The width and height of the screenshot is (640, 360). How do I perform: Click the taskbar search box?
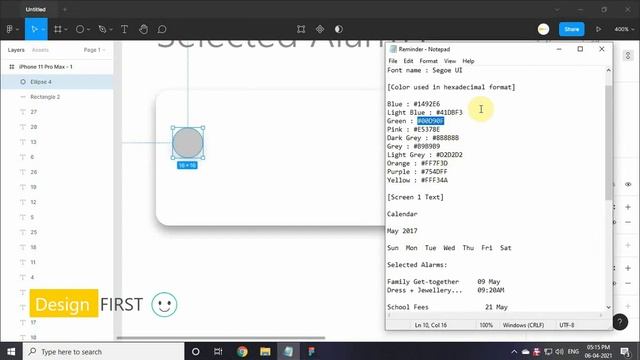(104, 351)
